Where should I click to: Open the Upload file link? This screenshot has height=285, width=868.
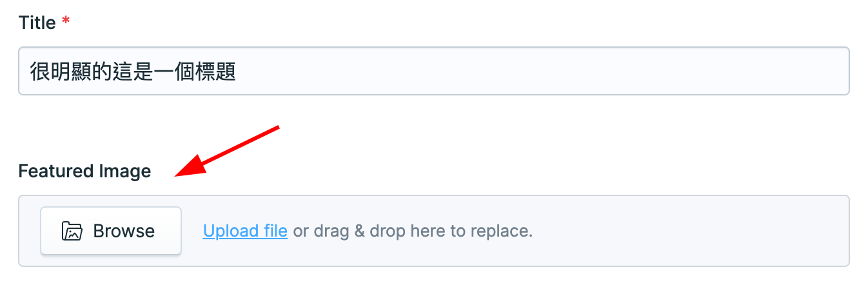(x=245, y=231)
